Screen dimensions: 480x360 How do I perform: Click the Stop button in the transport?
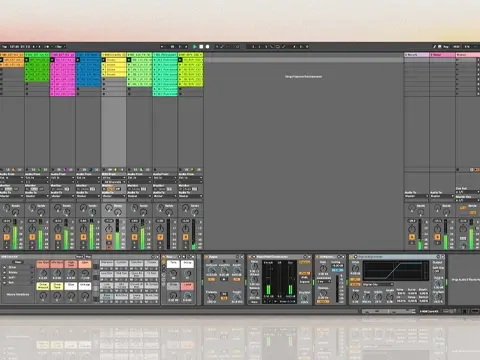pyautogui.click(x=201, y=47)
